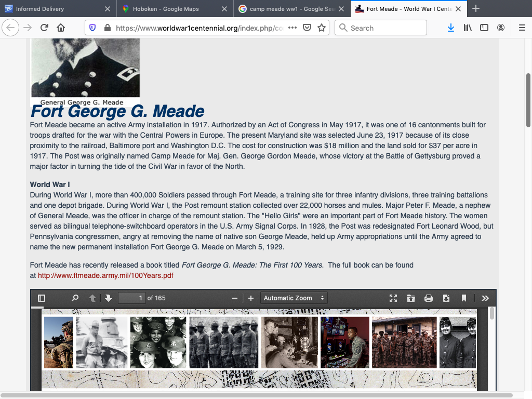Toggle the Firefox sidebar view
This screenshot has height=399, width=532.
[x=484, y=28]
